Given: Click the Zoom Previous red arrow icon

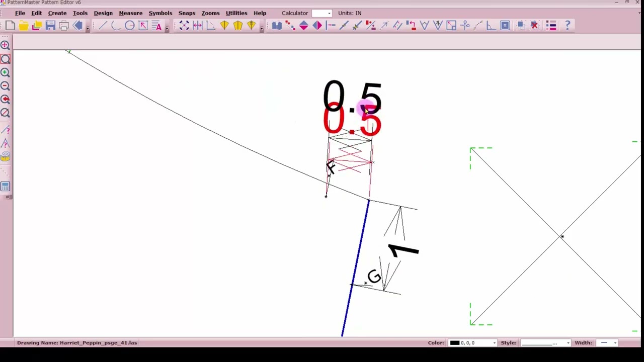Looking at the screenshot, I should pos(5,100).
